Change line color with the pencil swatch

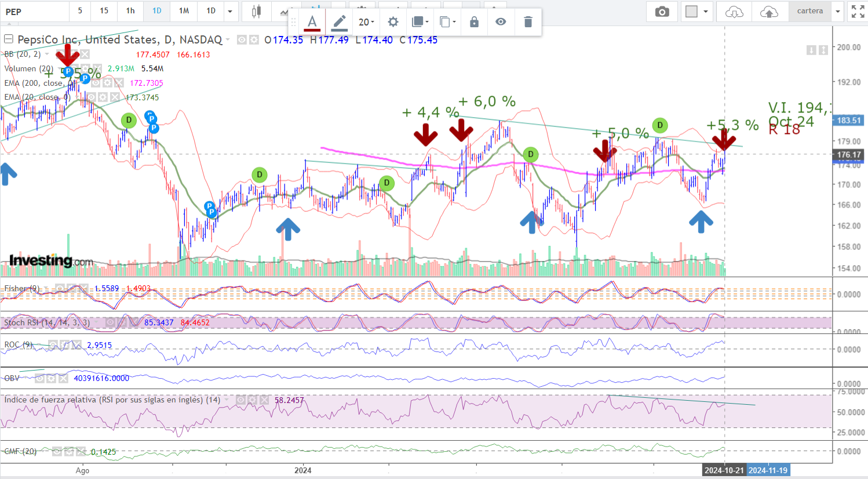coord(339,22)
